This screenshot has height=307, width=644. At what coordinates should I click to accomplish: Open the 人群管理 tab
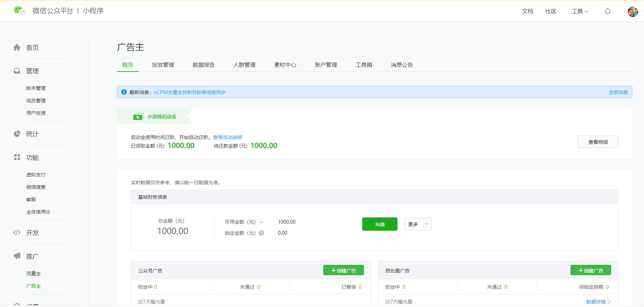tap(244, 65)
